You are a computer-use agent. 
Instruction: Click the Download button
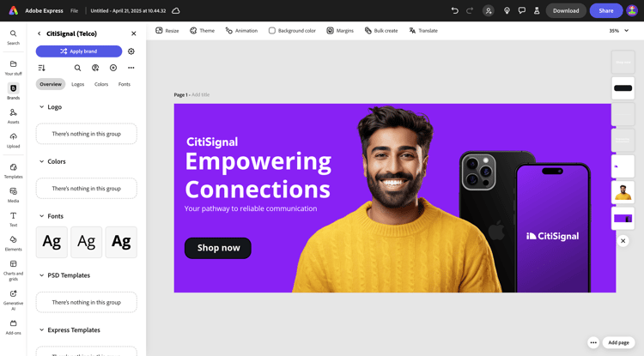pos(566,10)
